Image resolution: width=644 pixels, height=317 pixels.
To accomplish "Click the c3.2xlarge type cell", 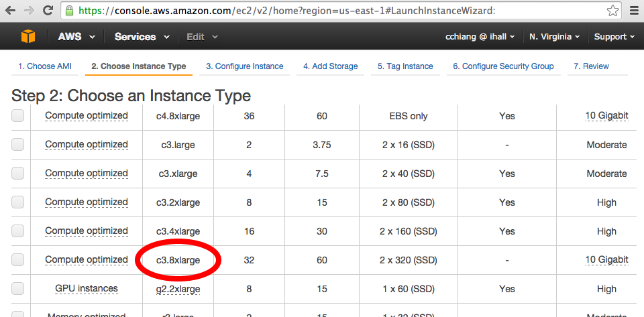I will point(178,202).
